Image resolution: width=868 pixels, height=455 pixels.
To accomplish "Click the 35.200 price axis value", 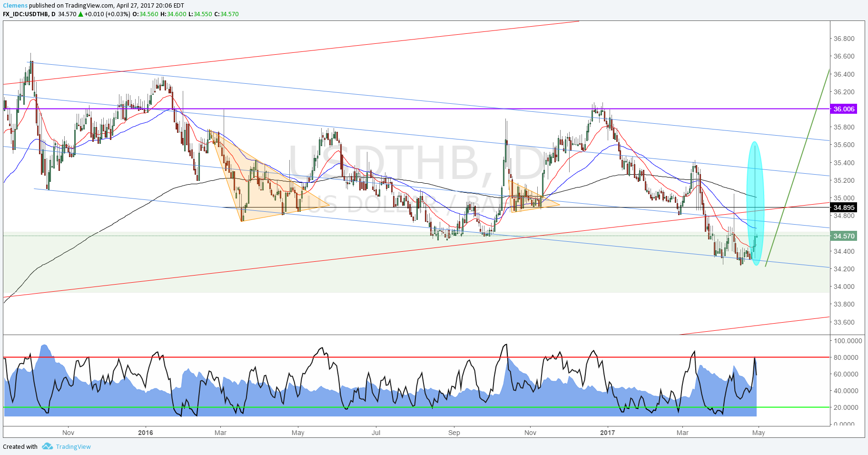I will [x=844, y=180].
